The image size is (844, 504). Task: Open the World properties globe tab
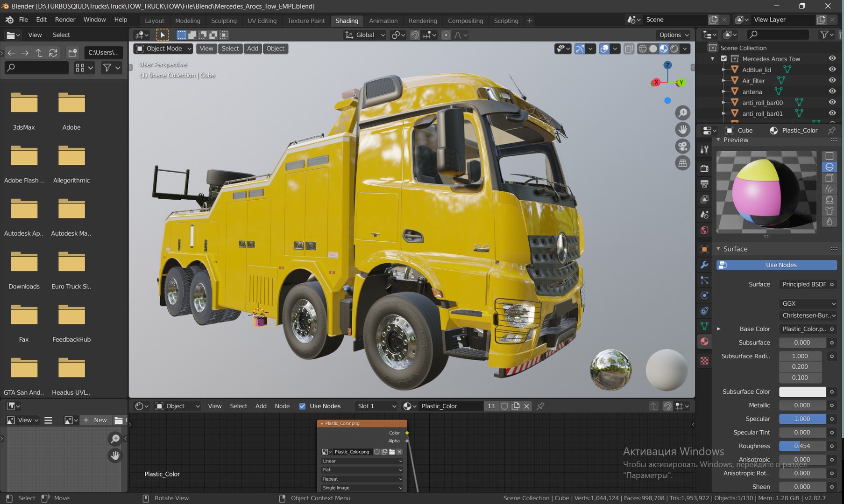pos(704,230)
